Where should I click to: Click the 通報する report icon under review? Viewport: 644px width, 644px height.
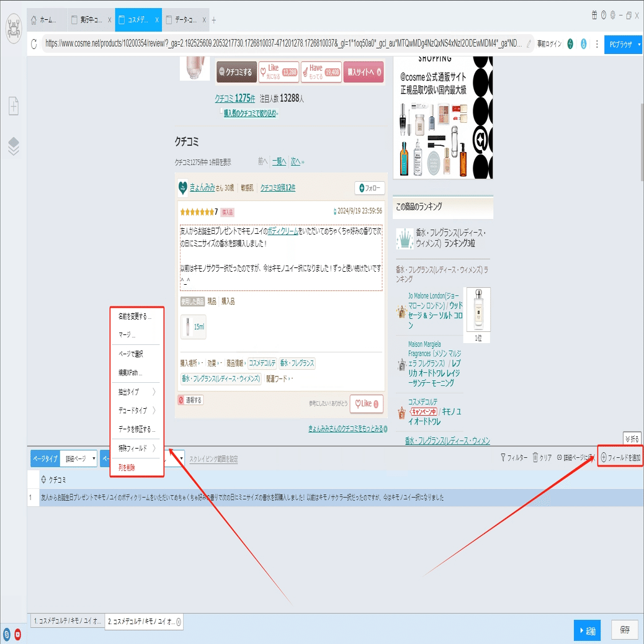[x=190, y=400]
